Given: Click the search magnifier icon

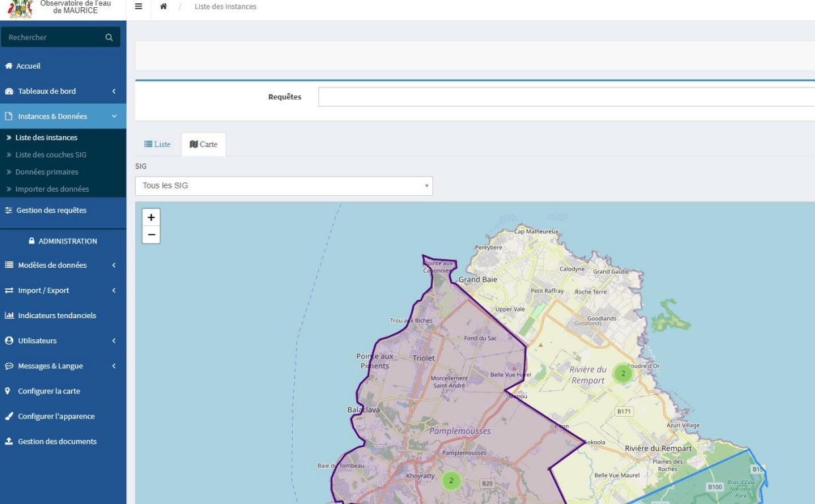Looking at the screenshot, I should click(109, 38).
